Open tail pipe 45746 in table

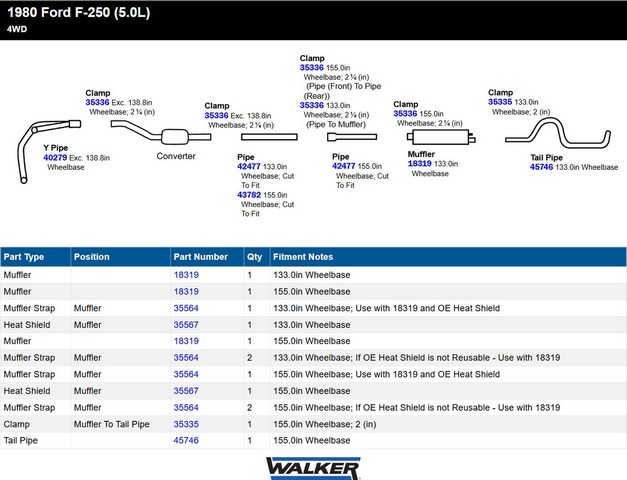coord(186,440)
